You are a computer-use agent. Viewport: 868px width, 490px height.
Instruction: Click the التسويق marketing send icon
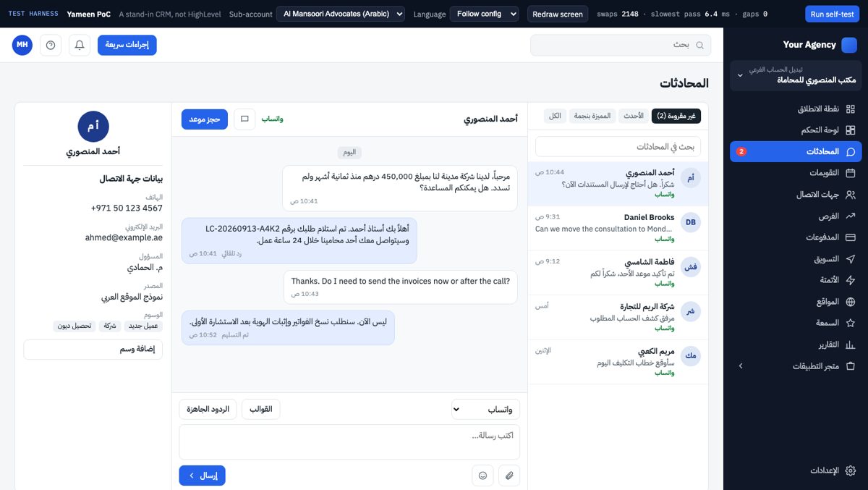(x=851, y=259)
